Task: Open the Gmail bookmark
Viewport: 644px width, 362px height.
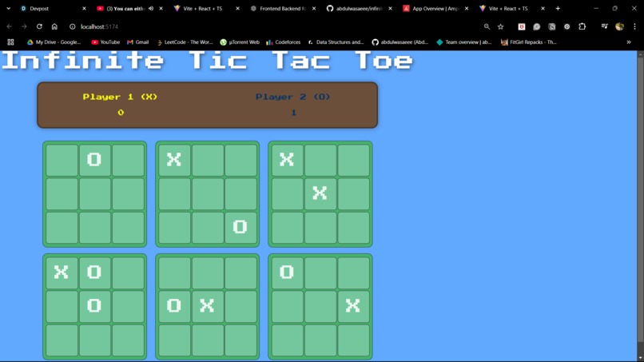Action: coord(137,42)
